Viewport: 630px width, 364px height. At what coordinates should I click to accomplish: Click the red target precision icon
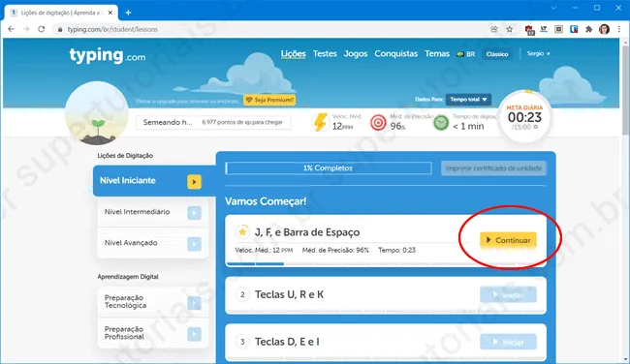[x=378, y=123]
